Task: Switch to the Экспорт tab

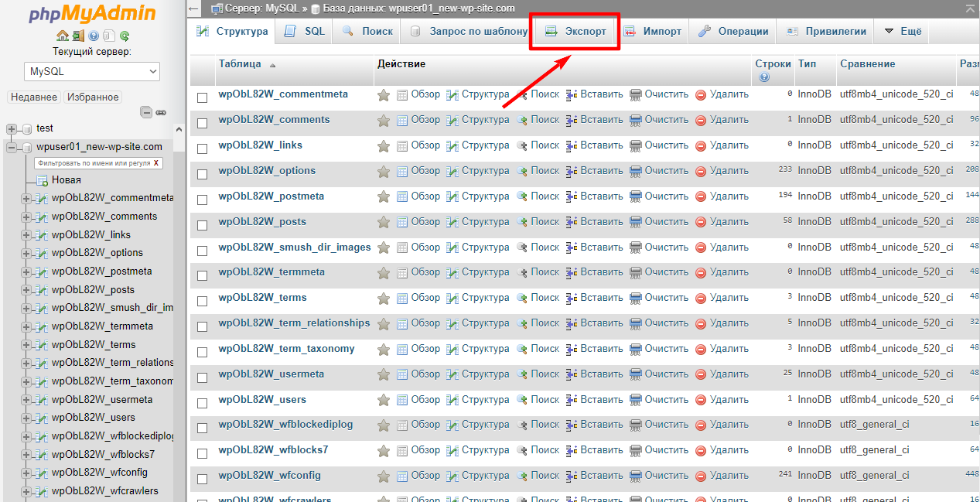Action: click(575, 32)
